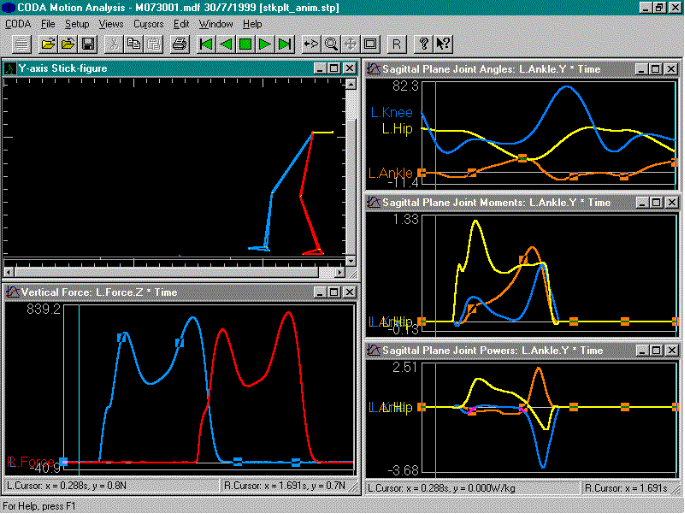
Task: Open the Cursors menu
Action: pos(148,23)
